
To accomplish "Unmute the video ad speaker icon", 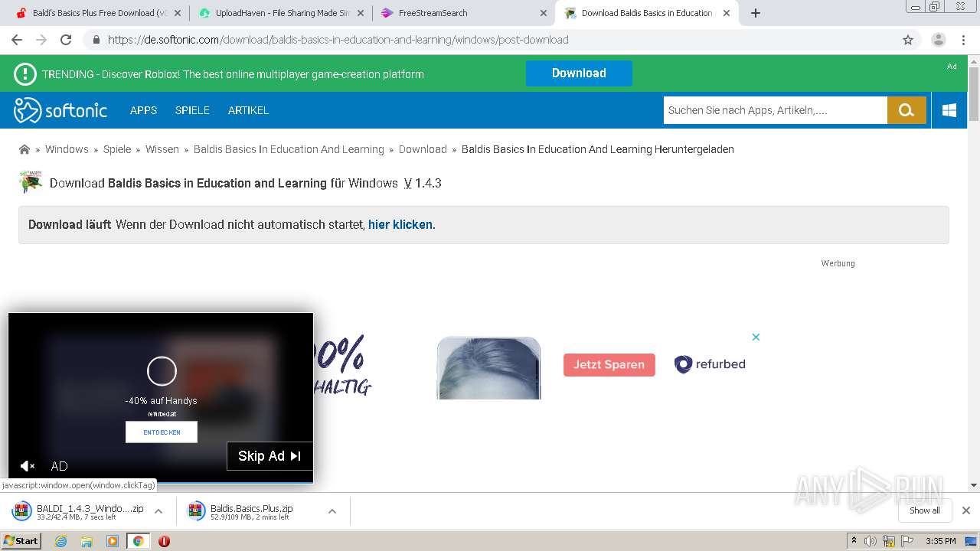I will coord(27,466).
